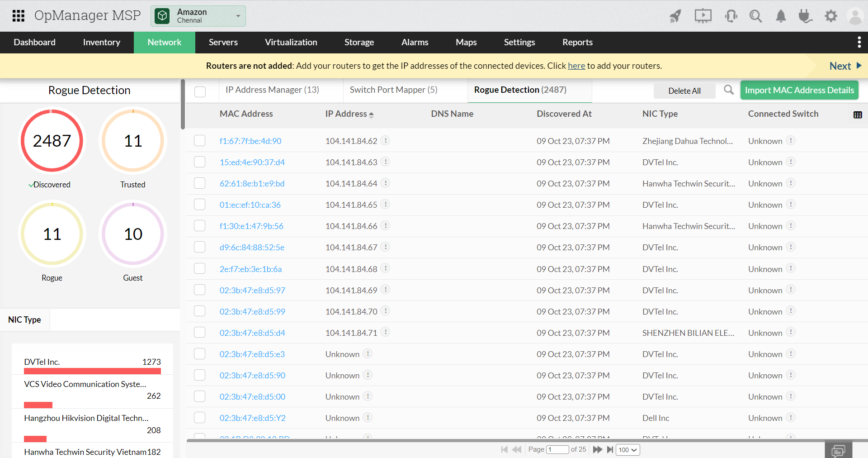
Task: Go to the Reports menu
Action: (577, 42)
